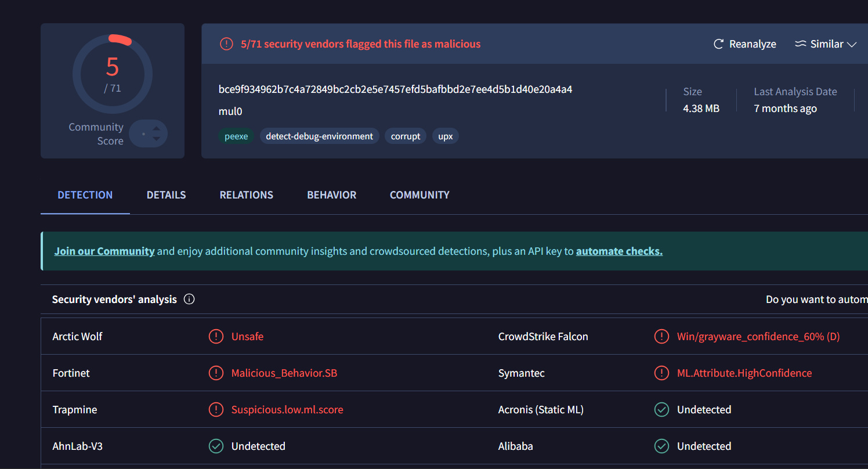Expand the Similar dropdown chevron
This screenshot has width=868, height=469.
click(852, 45)
